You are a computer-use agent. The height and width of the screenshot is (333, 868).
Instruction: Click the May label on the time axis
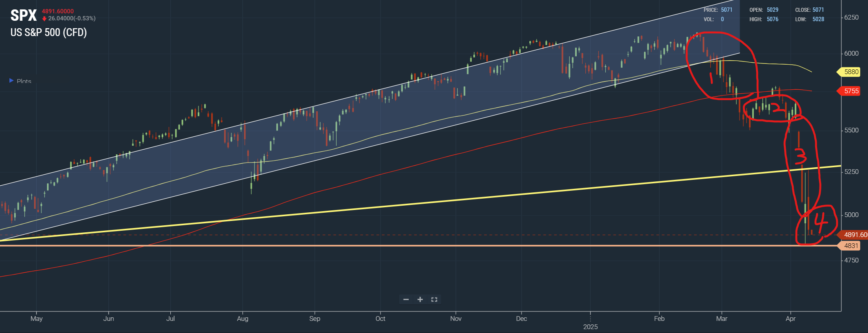click(x=36, y=319)
